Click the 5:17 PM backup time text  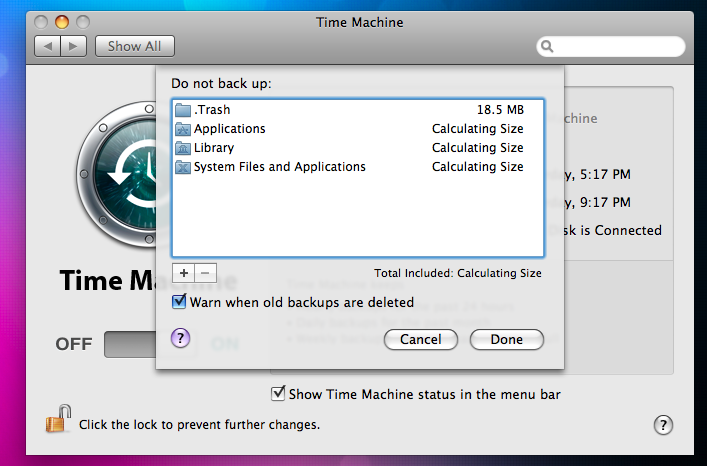pos(605,174)
